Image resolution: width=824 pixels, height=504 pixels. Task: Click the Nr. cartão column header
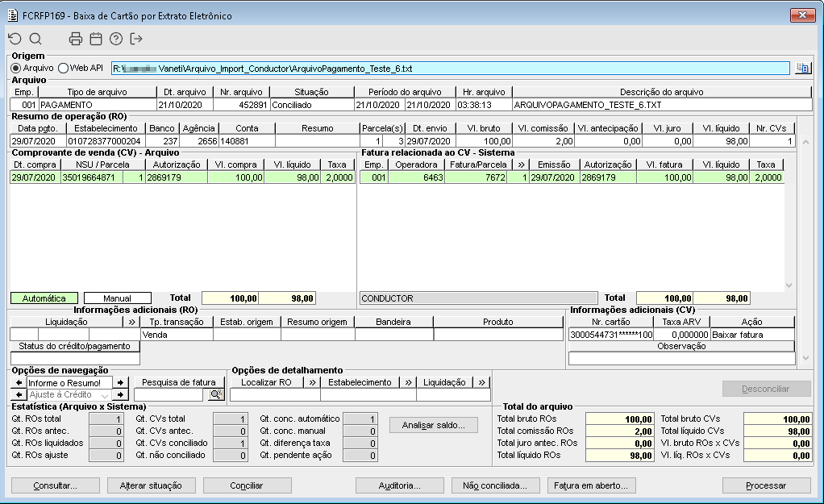pos(610,322)
